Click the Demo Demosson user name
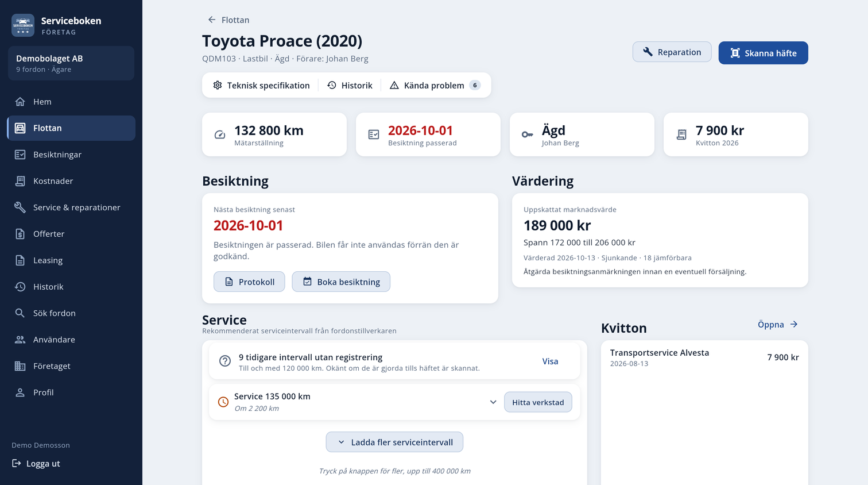Viewport: 868px width, 485px height. pyautogui.click(x=41, y=445)
